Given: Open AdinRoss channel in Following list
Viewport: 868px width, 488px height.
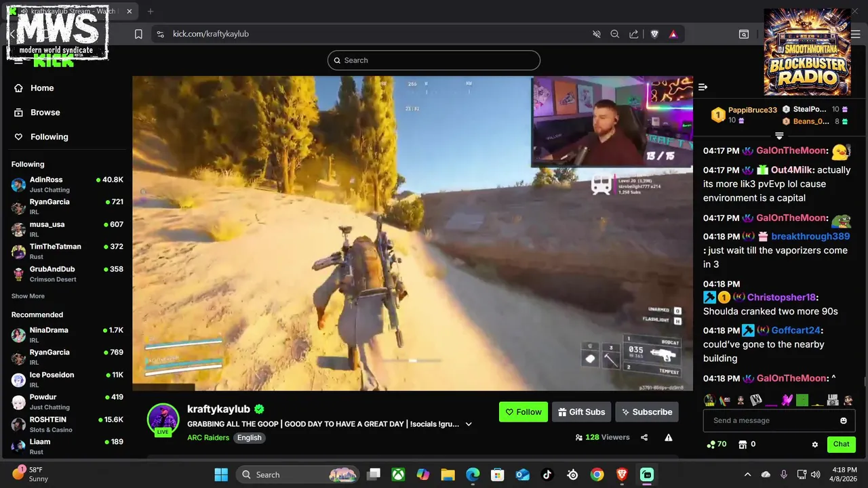Looking at the screenshot, I should pyautogui.click(x=67, y=184).
